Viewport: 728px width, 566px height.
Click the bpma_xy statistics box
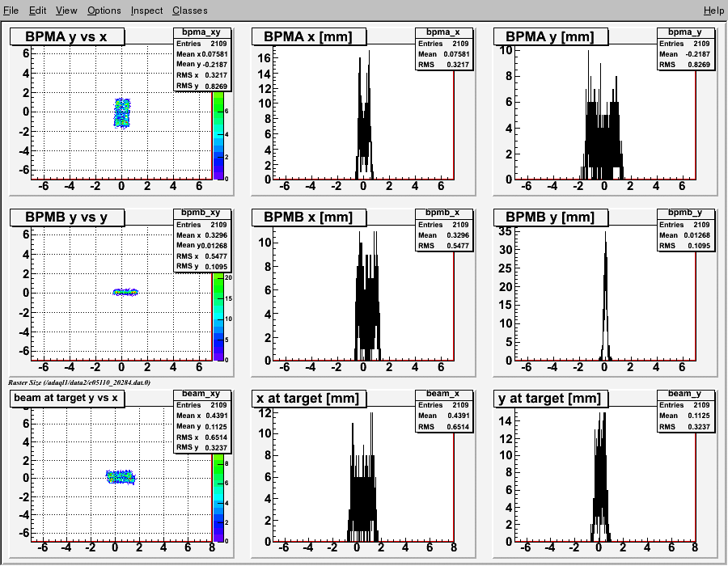[x=202, y=59]
